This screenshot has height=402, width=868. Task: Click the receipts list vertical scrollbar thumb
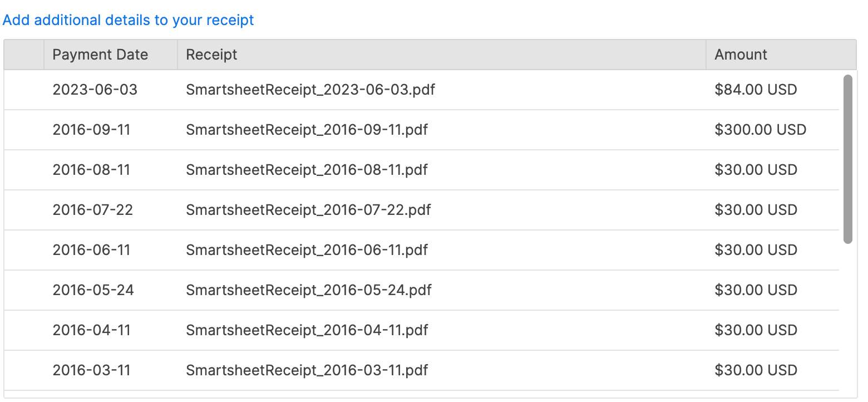(848, 159)
